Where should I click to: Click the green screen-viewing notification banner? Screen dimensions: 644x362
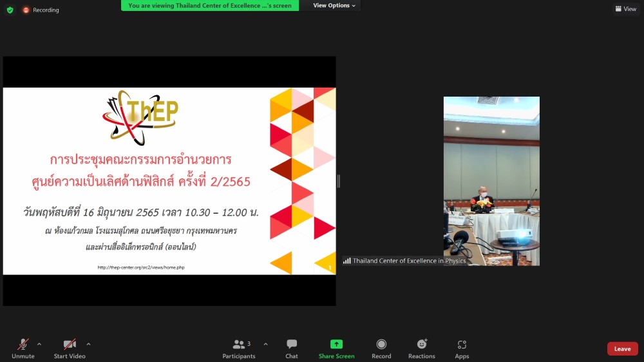209,6
